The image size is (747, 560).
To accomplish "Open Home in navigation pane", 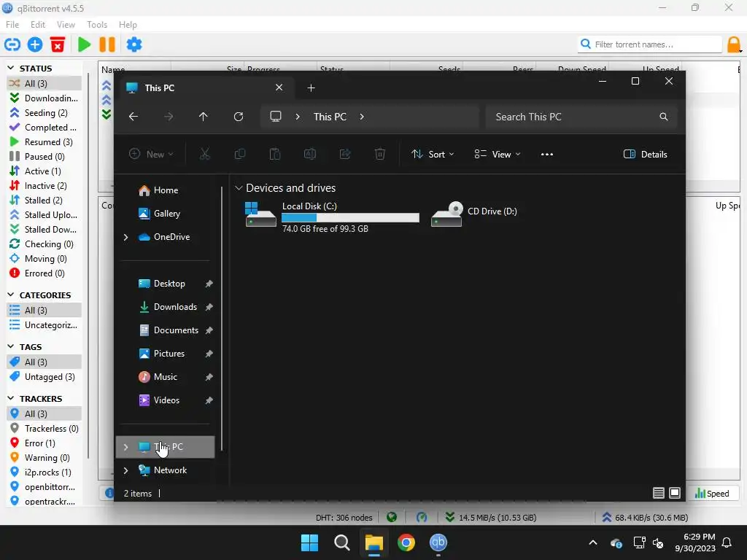I will (x=166, y=190).
